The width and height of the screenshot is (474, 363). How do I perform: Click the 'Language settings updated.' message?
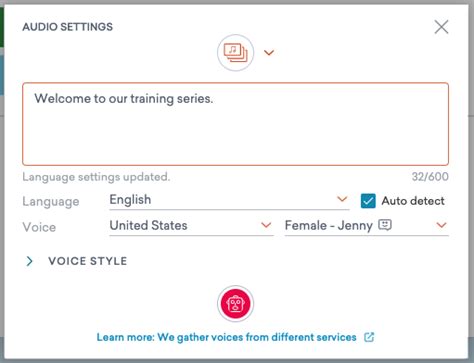click(x=96, y=177)
